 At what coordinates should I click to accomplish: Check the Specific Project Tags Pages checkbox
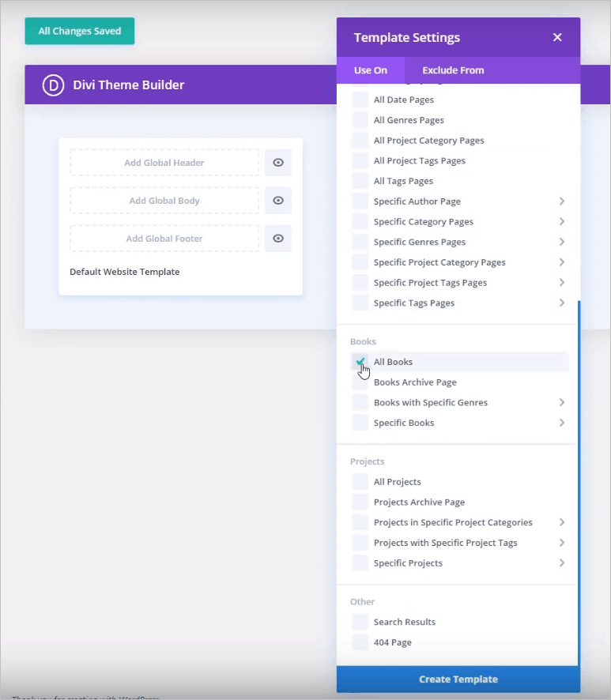360,283
